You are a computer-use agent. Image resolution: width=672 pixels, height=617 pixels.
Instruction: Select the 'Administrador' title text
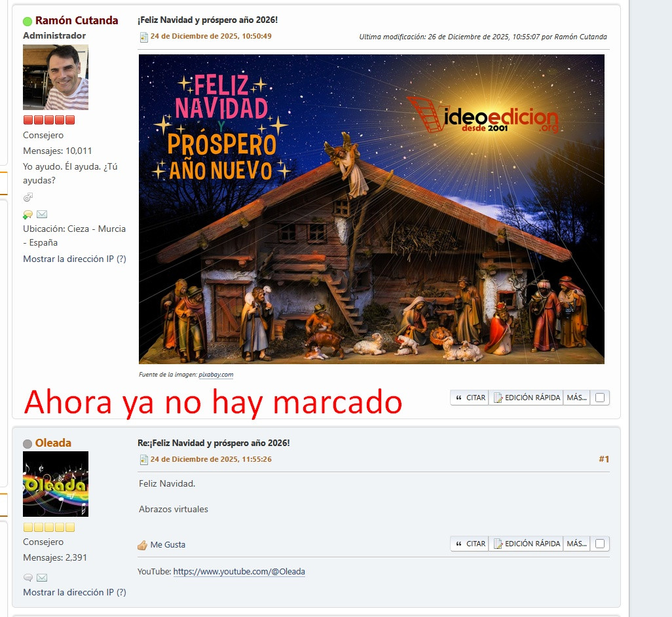coord(54,35)
